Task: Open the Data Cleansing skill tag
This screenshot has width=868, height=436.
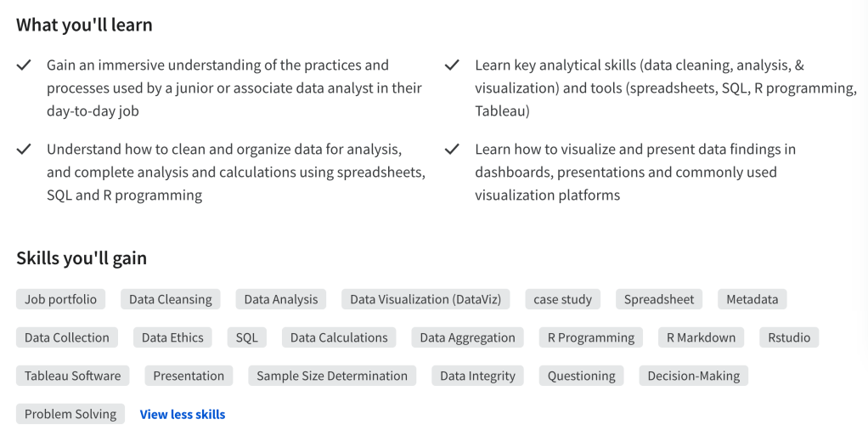Action: 171,299
